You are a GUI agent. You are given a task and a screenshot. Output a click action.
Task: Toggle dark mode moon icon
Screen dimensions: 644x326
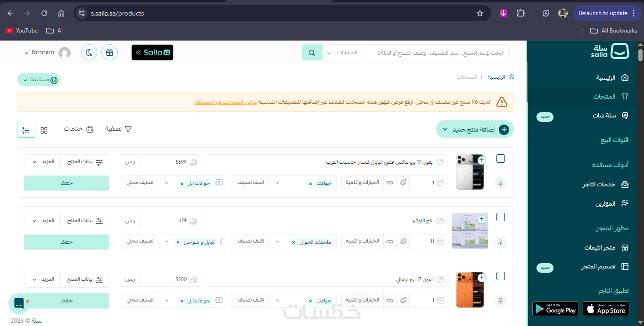tap(89, 52)
